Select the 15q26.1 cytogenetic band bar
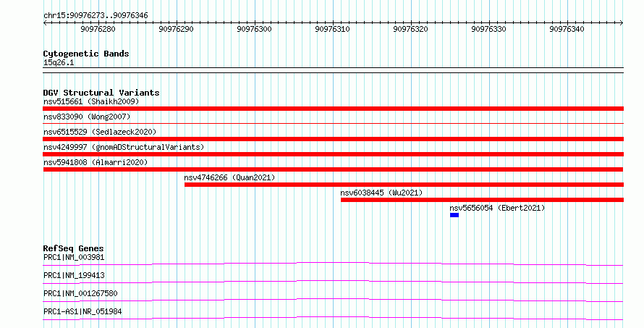This screenshot has width=644, height=328. [333, 70]
